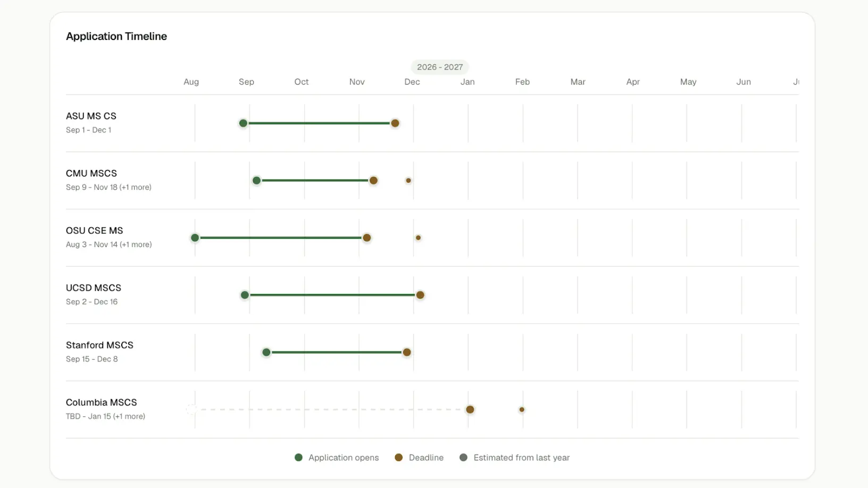The image size is (868, 488).
Task: Click the Dec month header
Action: (412, 82)
